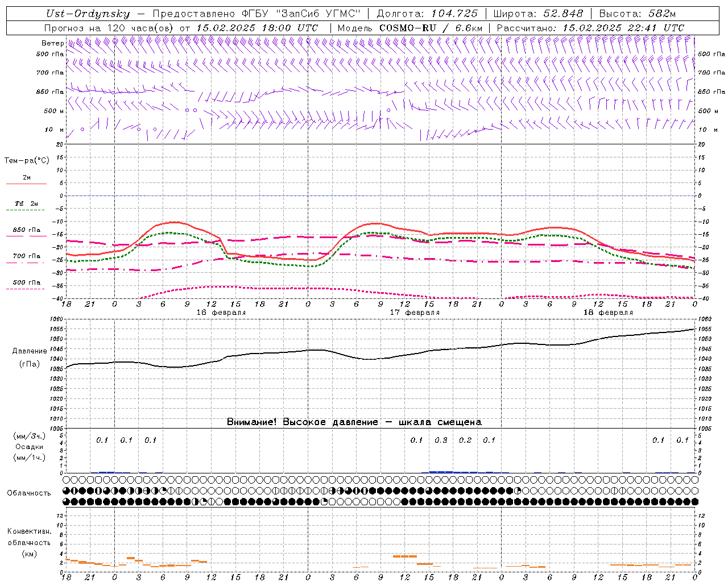Image resolution: width=728 pixels, height=582 pixels.
Task: Click the Ветер wind panel label
Action: tap(52, 43)
